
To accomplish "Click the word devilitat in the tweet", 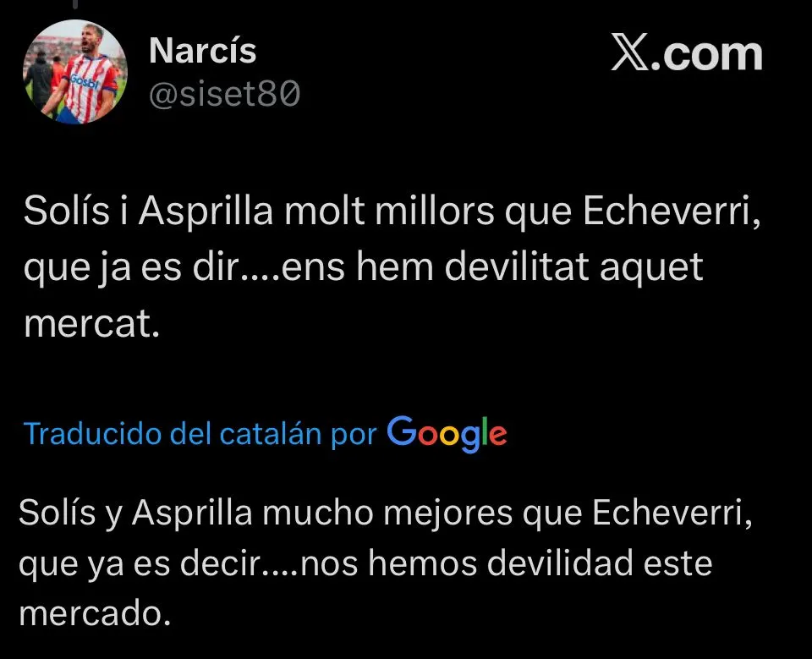I will pos(517,266).
